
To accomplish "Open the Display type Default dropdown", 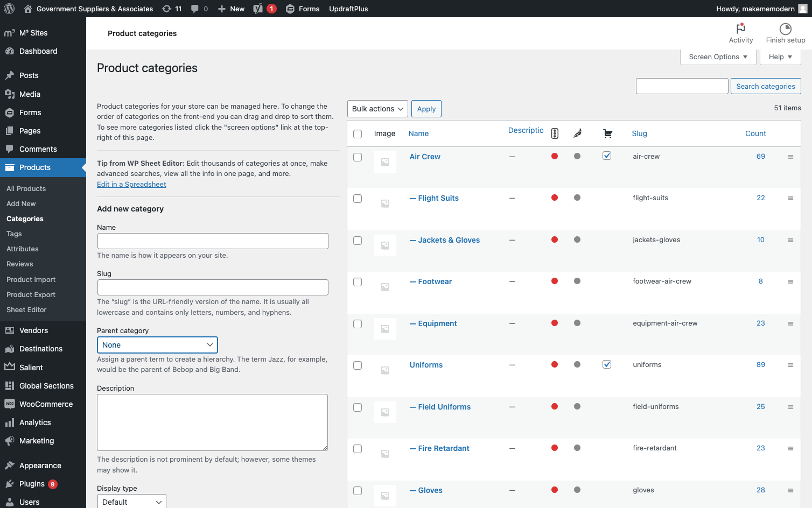I will coord(131,502).
